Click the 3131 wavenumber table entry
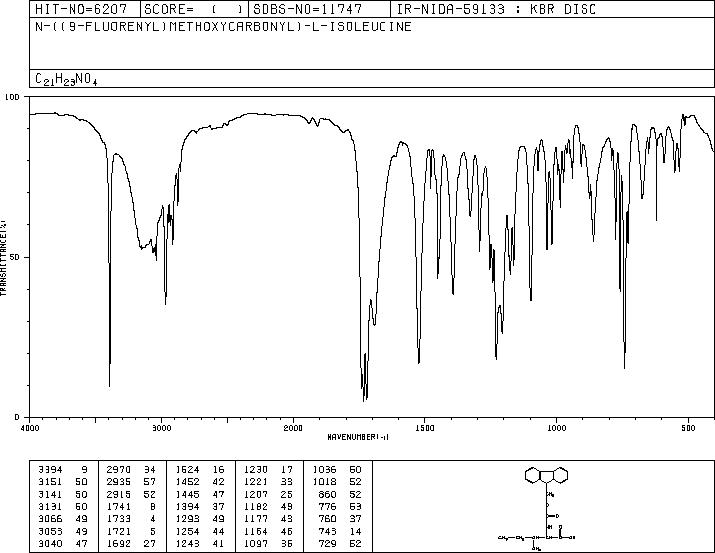 tap(50, 506)
